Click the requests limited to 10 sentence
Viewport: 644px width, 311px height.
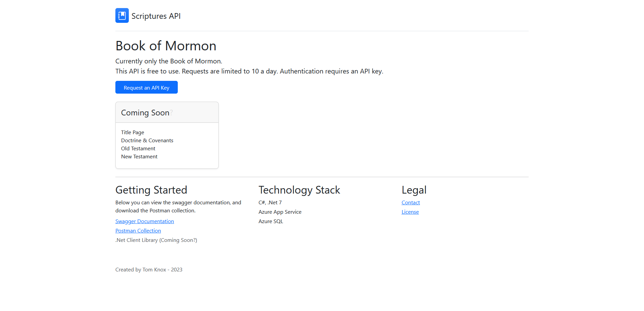point(249,71)
